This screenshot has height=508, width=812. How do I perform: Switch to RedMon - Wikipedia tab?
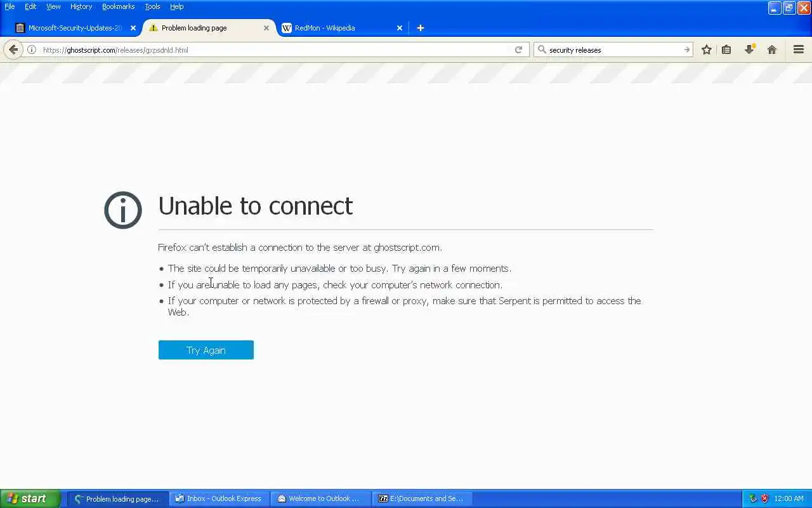coord(343,28)
